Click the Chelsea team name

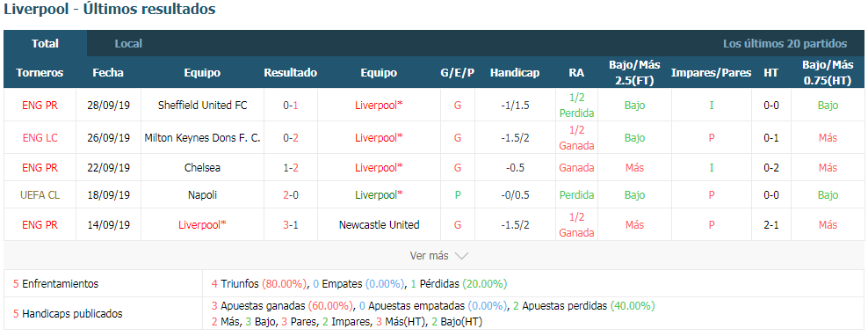pyautogui.click(x=203, y=167)
